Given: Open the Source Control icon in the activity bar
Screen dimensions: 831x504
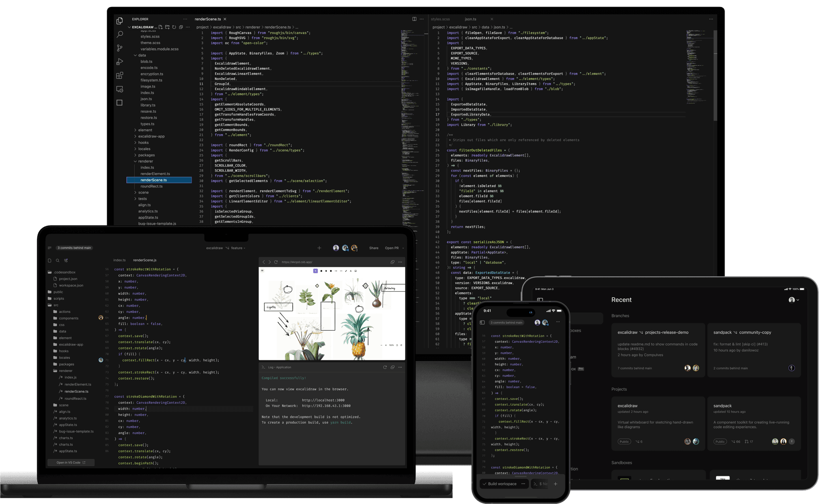Looking at the screenshot, I should pos(119,47).
